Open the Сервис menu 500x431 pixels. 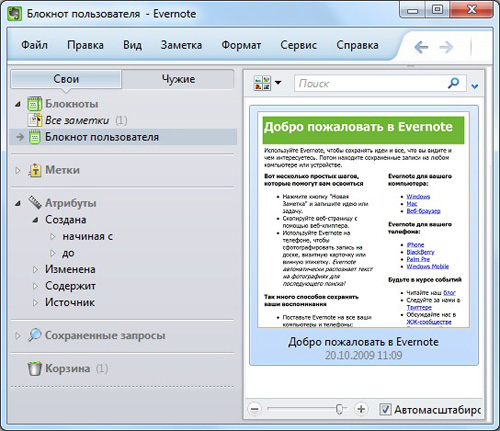click(x=298, y=45)
